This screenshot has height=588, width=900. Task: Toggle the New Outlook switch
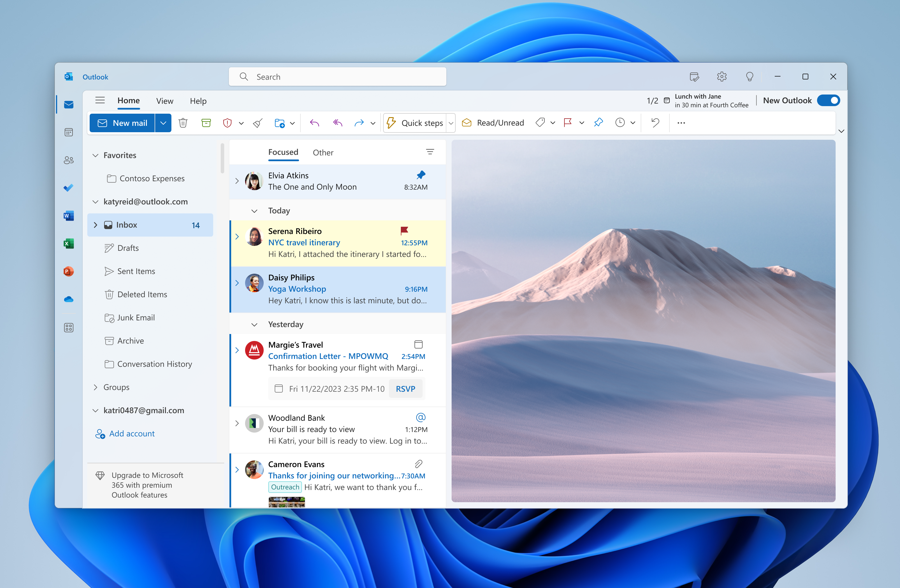click(828, 100)
